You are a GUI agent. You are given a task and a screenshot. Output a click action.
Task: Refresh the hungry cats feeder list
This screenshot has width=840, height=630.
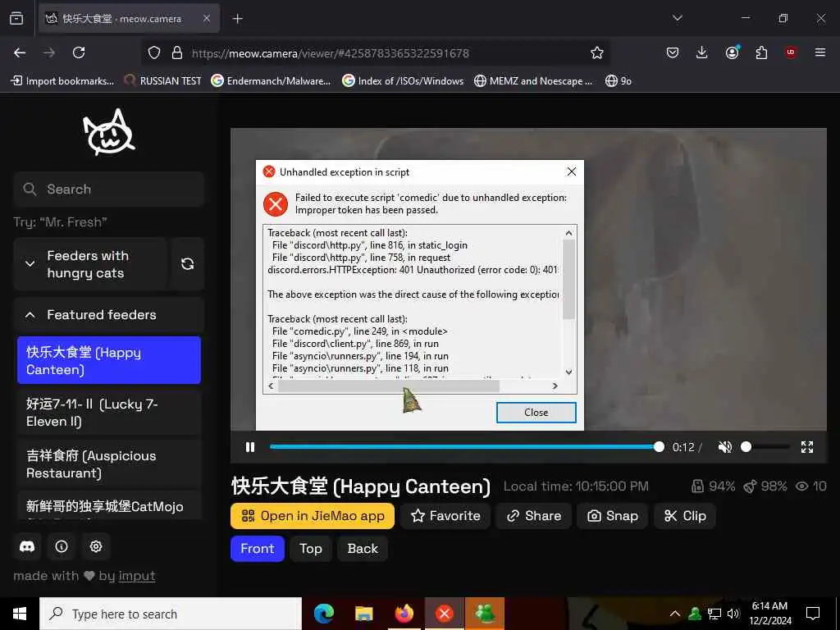(x=188, y=263)
